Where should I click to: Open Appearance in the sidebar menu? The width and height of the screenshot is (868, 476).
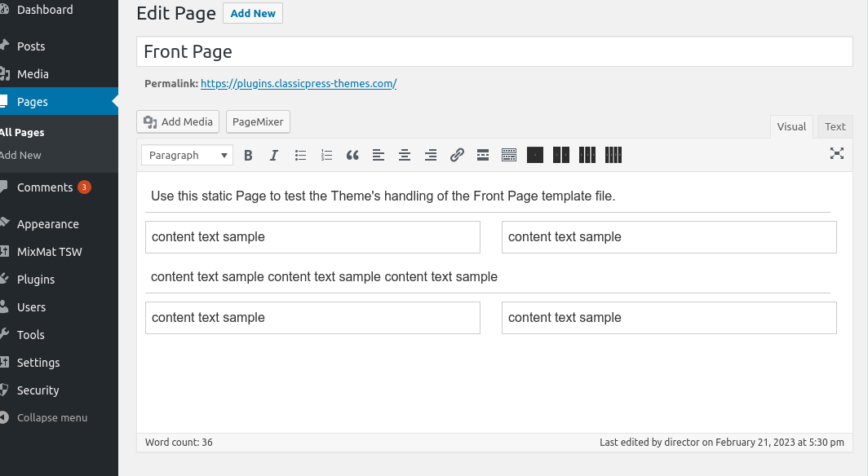point(48,224)
